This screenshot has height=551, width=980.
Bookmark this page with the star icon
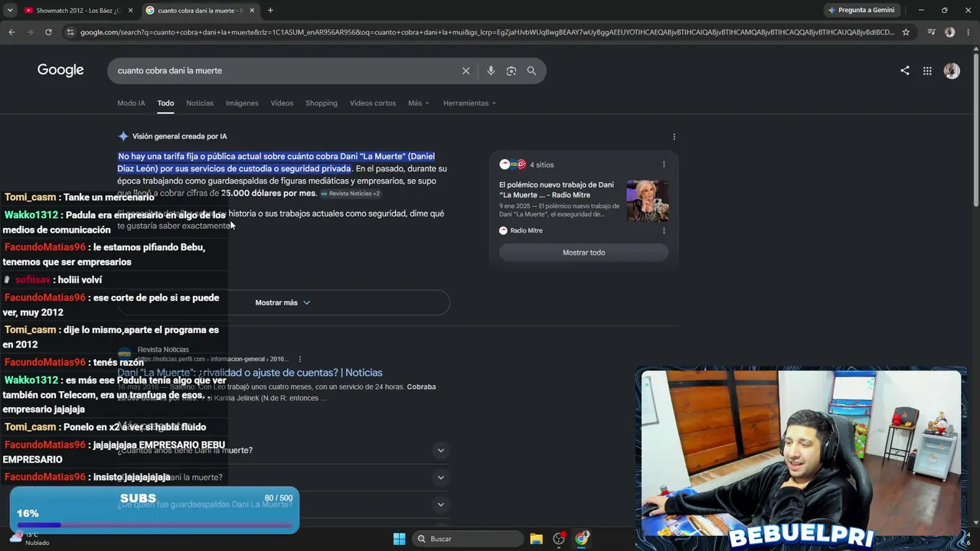(906, 32)
